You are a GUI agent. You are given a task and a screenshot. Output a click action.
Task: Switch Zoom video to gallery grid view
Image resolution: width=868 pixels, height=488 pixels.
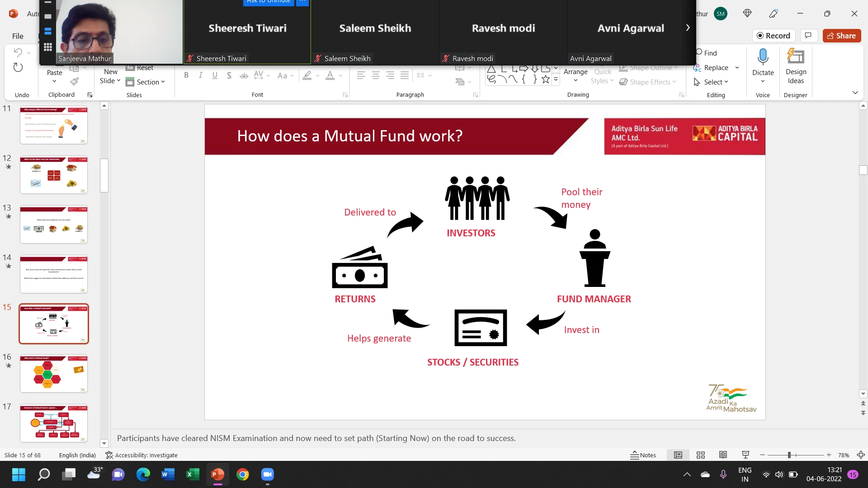point(48,47)
